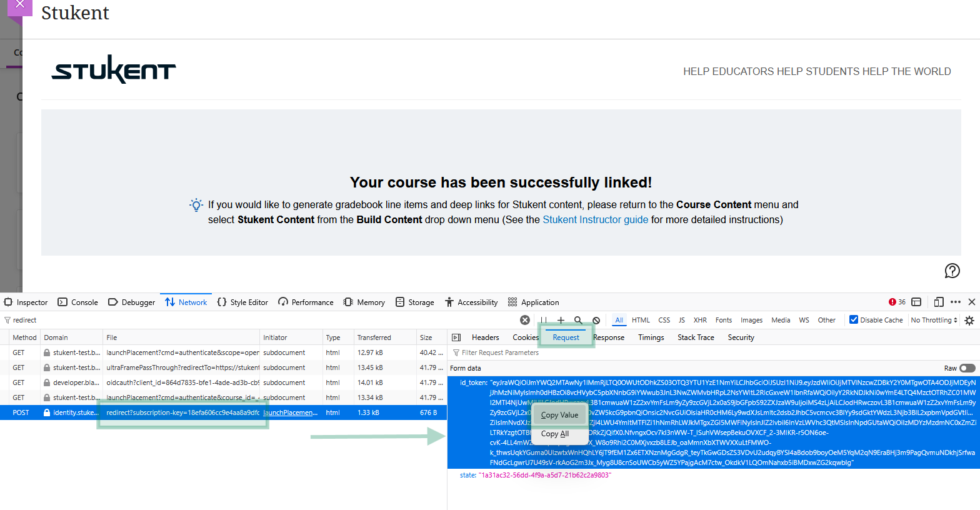This screenshot has width=980, height=510.
Task: Clear the redirect filter text
Action: pos(525,320)
